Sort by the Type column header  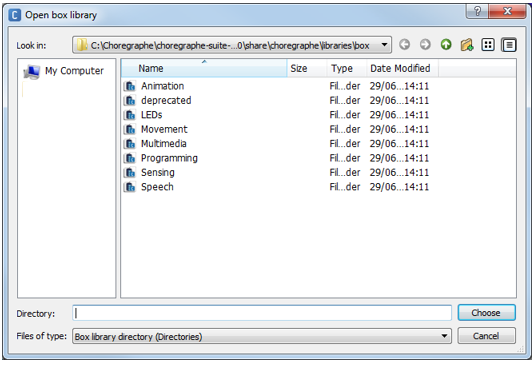(x=347, y=68)
